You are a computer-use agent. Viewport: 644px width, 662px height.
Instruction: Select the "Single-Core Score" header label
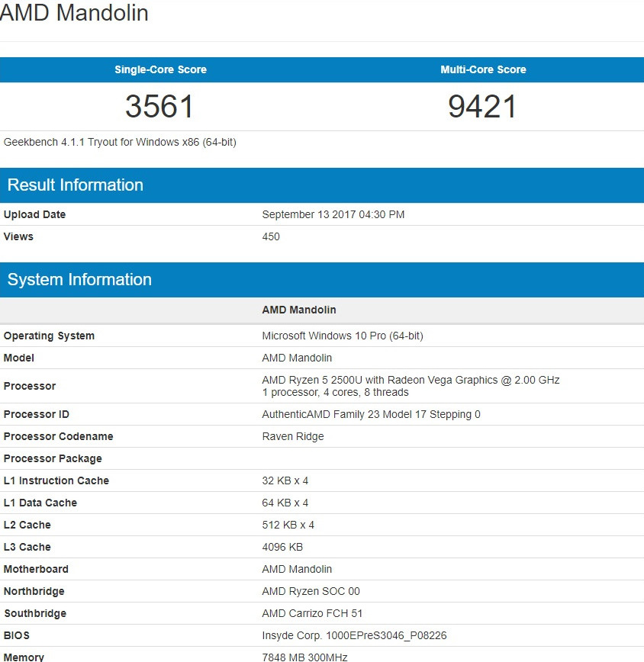pyautogui.click(x=160, y=69)
